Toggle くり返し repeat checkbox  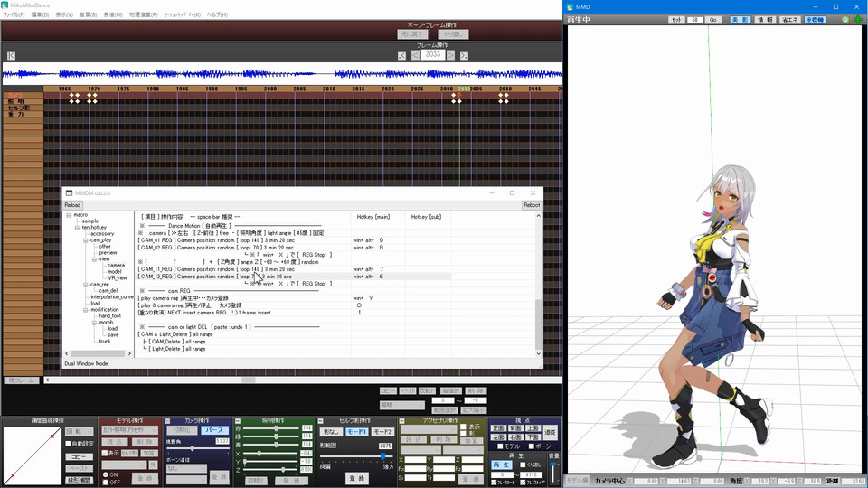coord(523,465)
